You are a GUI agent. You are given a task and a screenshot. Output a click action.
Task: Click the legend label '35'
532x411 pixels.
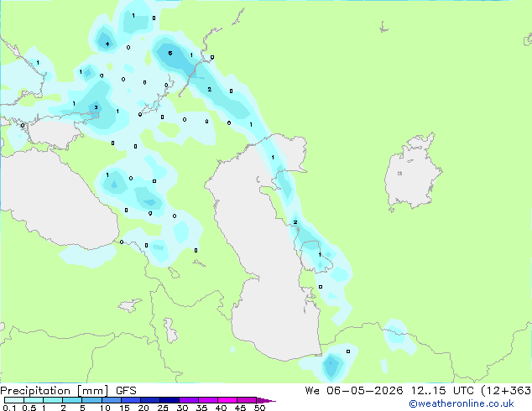pos(201,408)
